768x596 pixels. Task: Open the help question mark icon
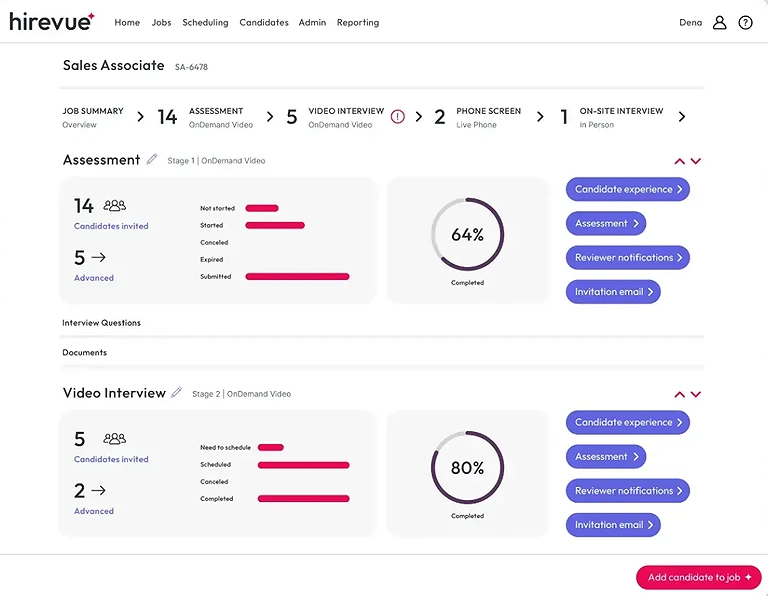(x=745, y=23)
